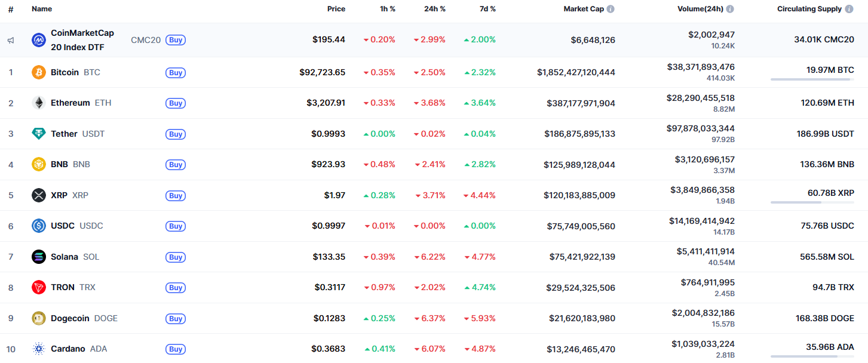Click the XRP circulating supply progress bar

tap(812, 202)
